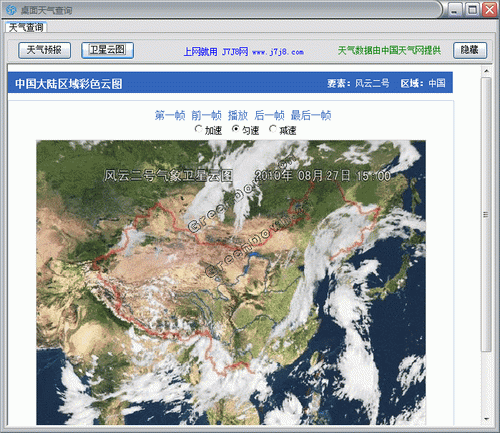Select the 加速 speed-up radio button

[x=199, y=129]
